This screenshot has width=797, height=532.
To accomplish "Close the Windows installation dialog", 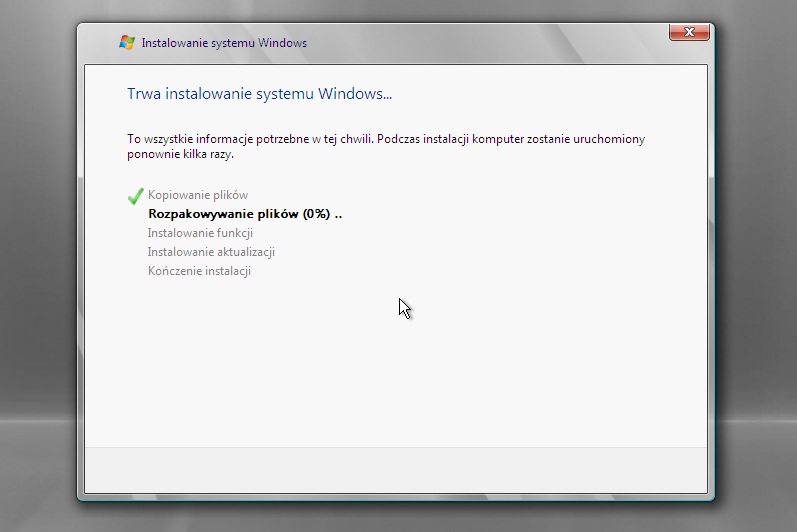I will click(689, 32).
